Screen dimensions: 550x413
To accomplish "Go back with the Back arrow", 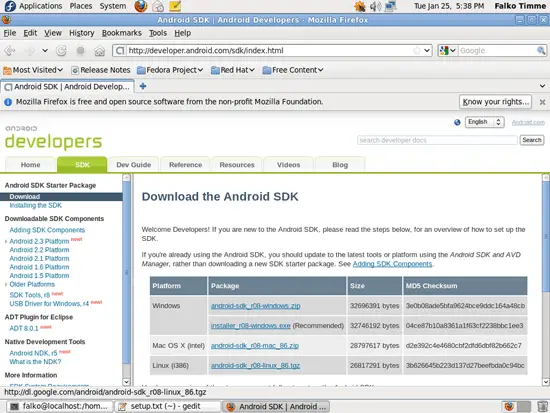I will coord(9,51).
